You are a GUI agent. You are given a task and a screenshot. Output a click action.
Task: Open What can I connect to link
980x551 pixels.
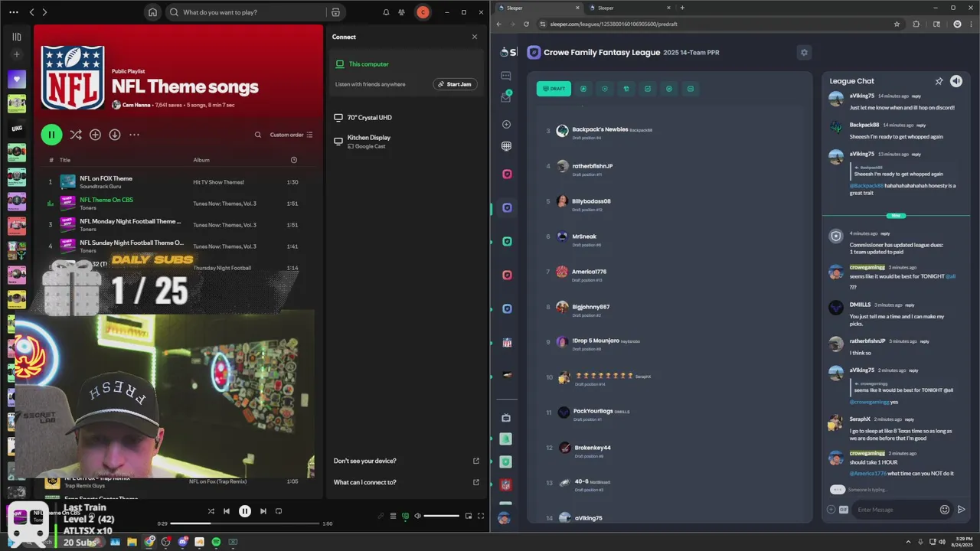[406, 482]
